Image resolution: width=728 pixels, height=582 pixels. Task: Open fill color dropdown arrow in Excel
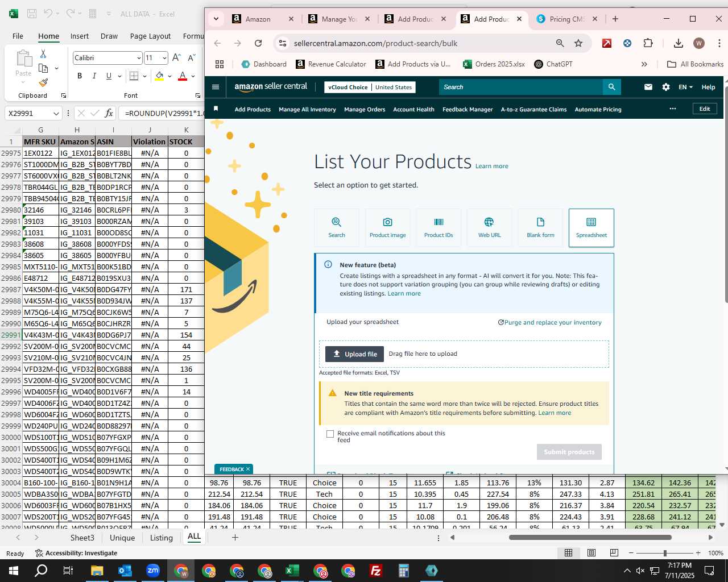169,76
